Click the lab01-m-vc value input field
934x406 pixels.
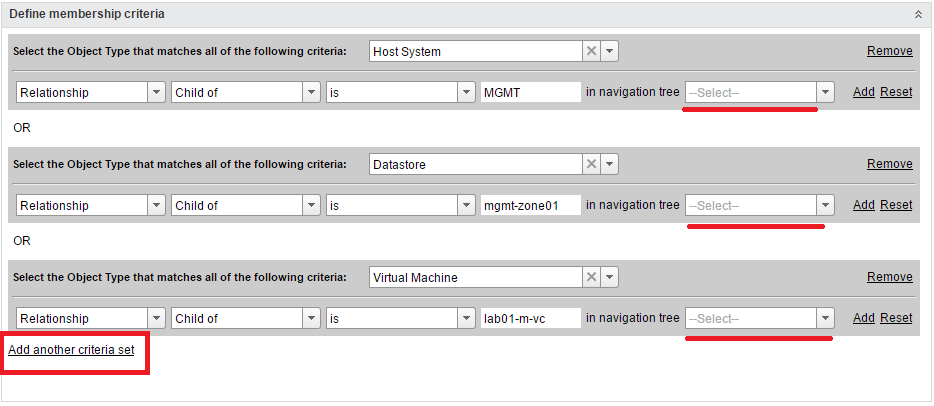(530, 318)
